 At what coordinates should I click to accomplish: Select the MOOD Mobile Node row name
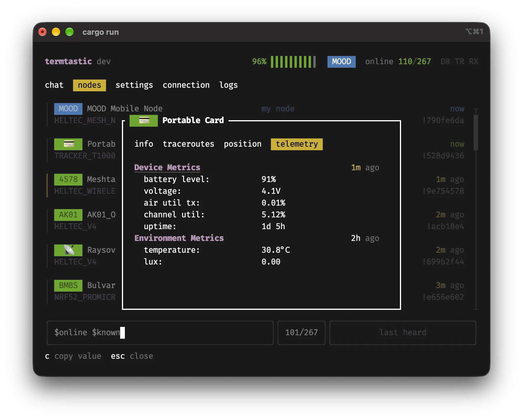coord(125,109)
